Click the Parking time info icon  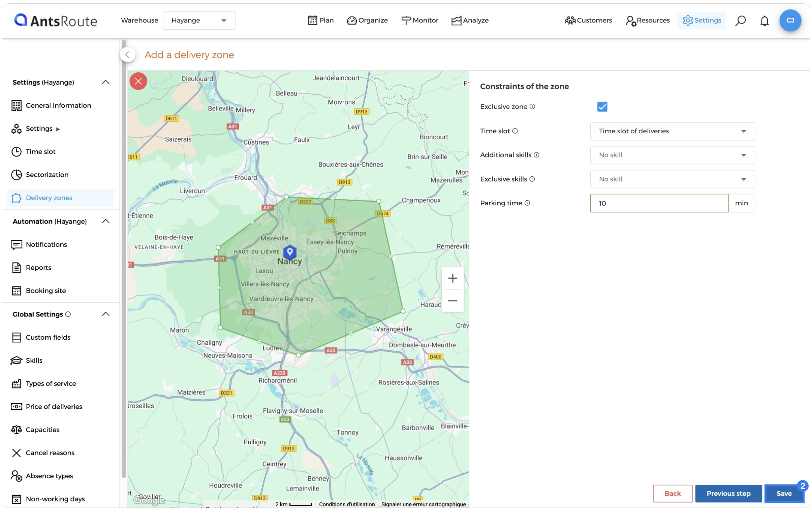[527, 203]
